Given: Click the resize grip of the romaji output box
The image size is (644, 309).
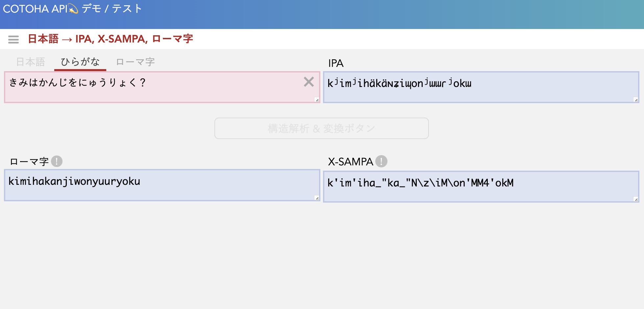Looking at the screenshot, I should tap(317, 197).
